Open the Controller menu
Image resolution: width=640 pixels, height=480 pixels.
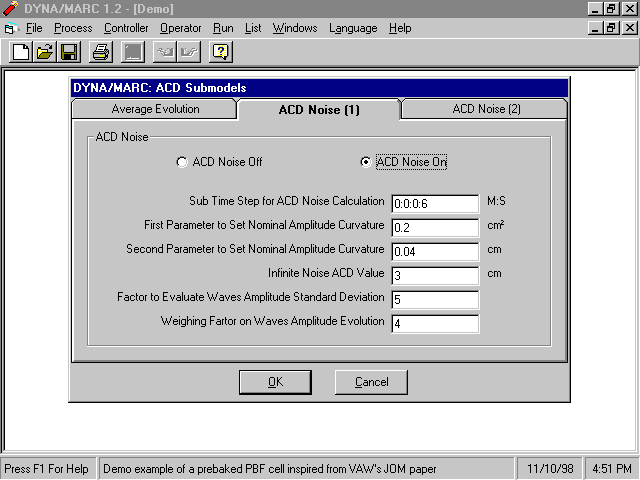126,28
